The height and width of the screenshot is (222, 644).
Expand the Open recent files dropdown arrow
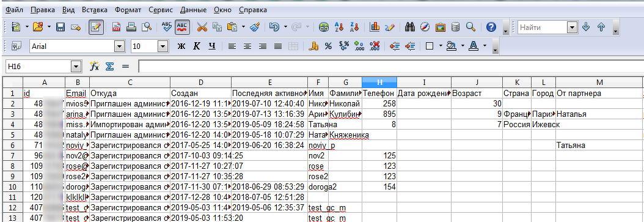(x=49, y=27)
